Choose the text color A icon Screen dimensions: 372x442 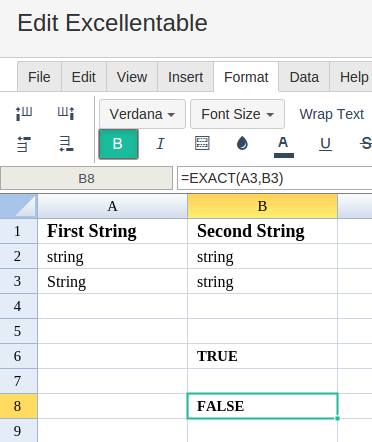click(x=283, y=146)
